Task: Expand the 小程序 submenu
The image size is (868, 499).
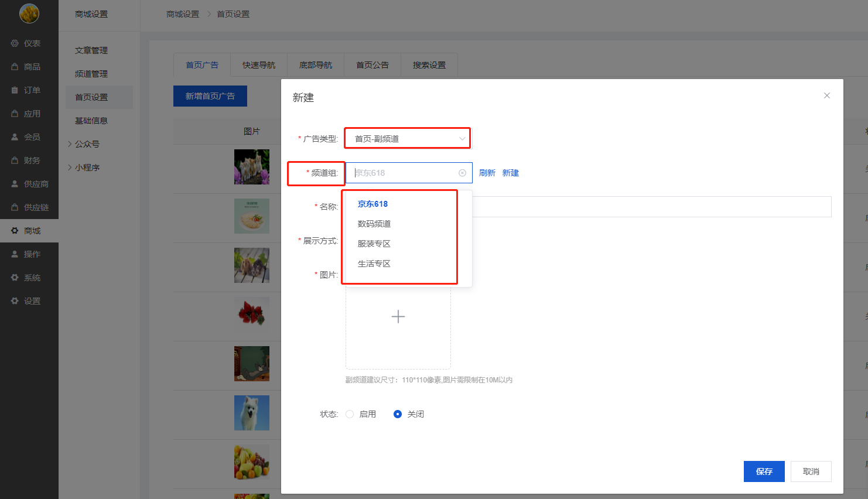Action: coord(87,168)
